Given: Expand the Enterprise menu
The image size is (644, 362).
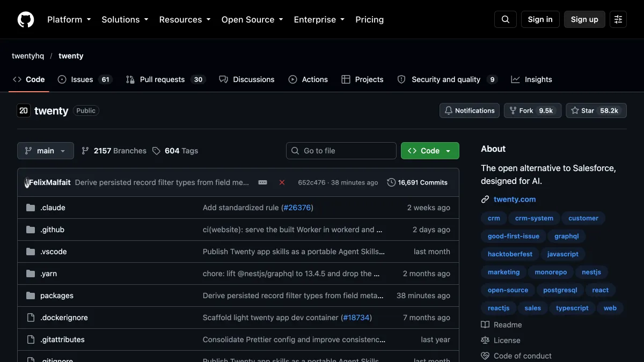Looking at the screenshot, I should tap(319, 19).
